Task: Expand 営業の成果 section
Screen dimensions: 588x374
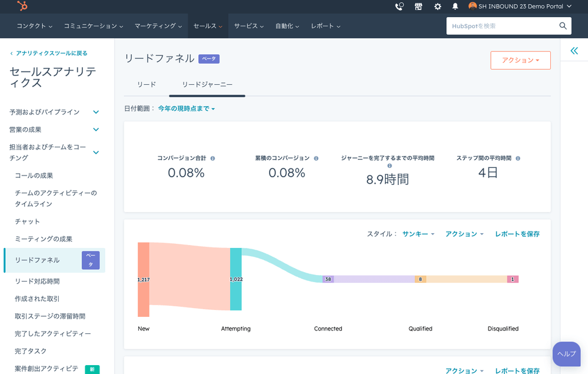Action: (96, 130)
